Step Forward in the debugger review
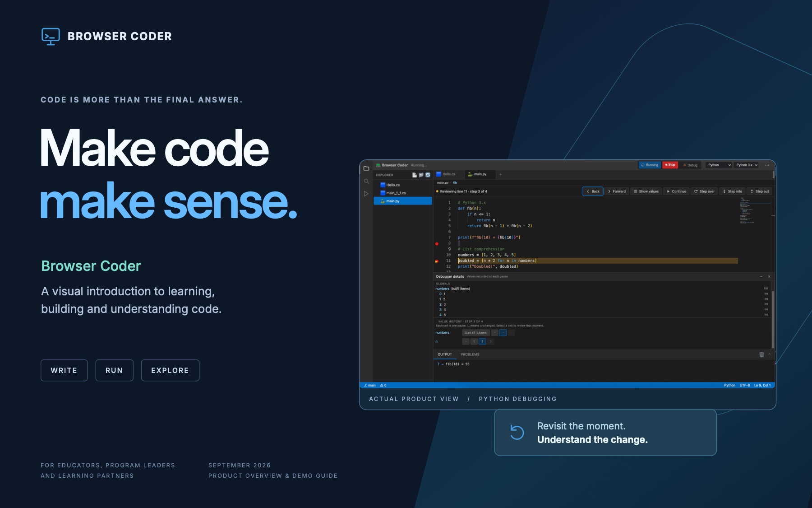This screenshot has height=508, width=812. pyautogui.click(x=617, y=191)
